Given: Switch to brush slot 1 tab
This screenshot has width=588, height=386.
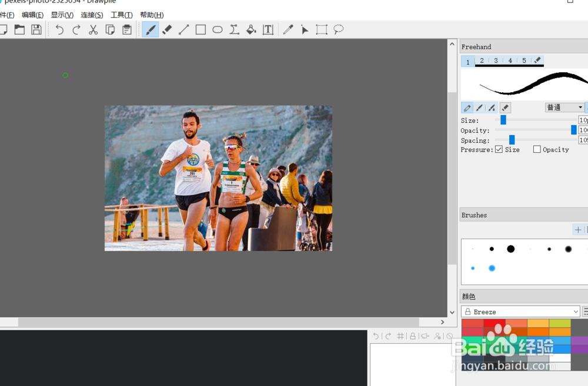Looking at the screenshot, I should [467, 62].
